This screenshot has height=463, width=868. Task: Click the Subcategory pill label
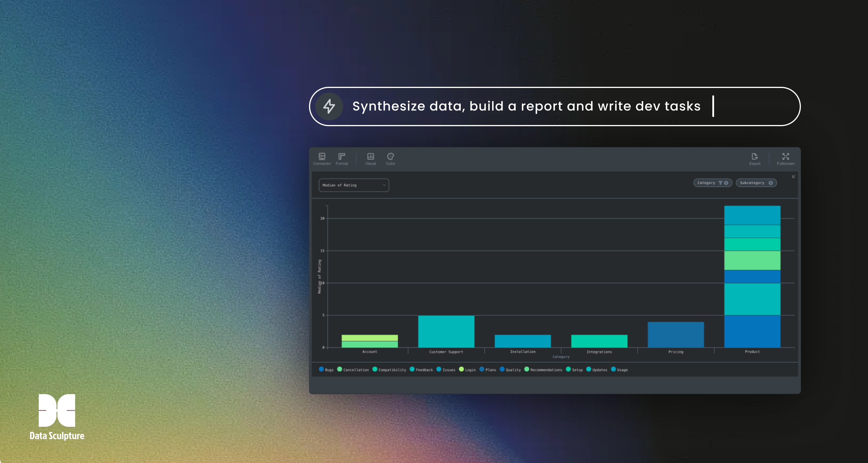point(752,183)
